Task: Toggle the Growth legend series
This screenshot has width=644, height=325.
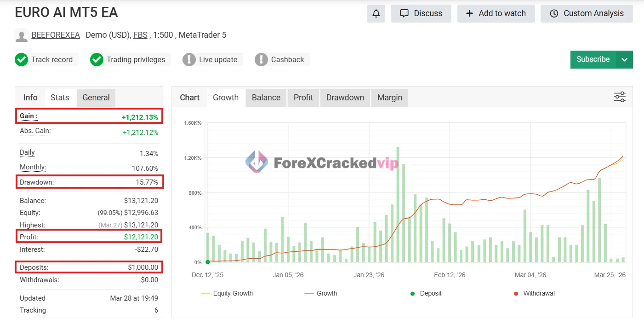Action: pyautogui.click(x=321, y=293)
